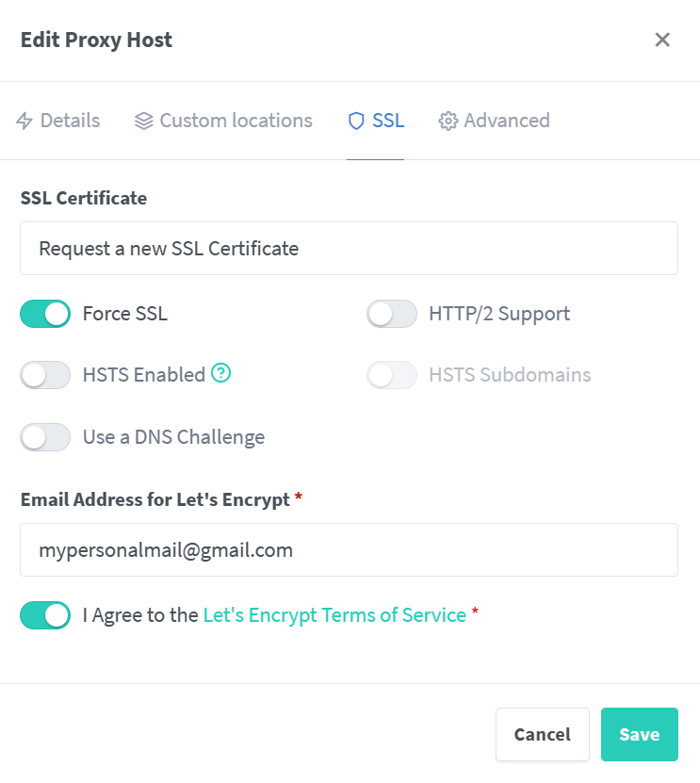Image resolution: width=700 pixels, height=783 pixels.
Task: Disable the Force SSL toggle
Action: click(45, 313)
